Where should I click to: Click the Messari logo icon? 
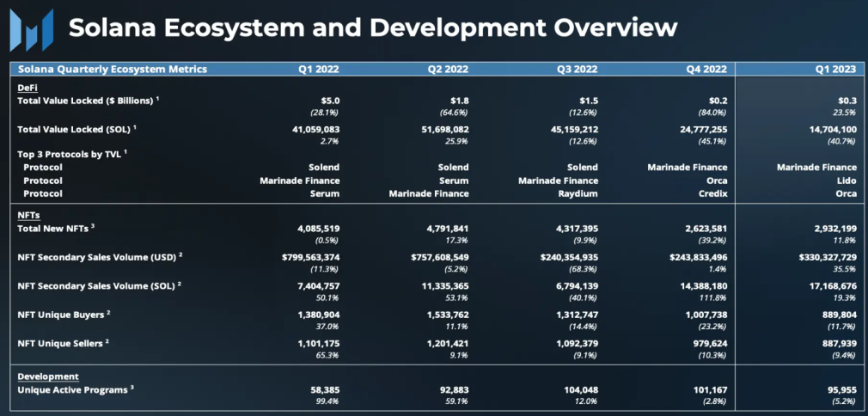(x=32, y=30)
